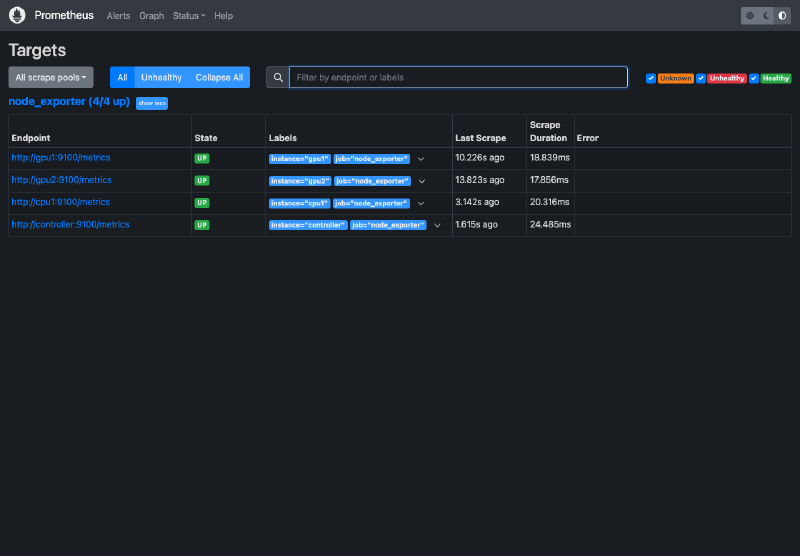The height and width of the screenshot is (556, 800).
Task: Click the node_exporter (4/4 up) heading
Action: (x=69, y=102)
